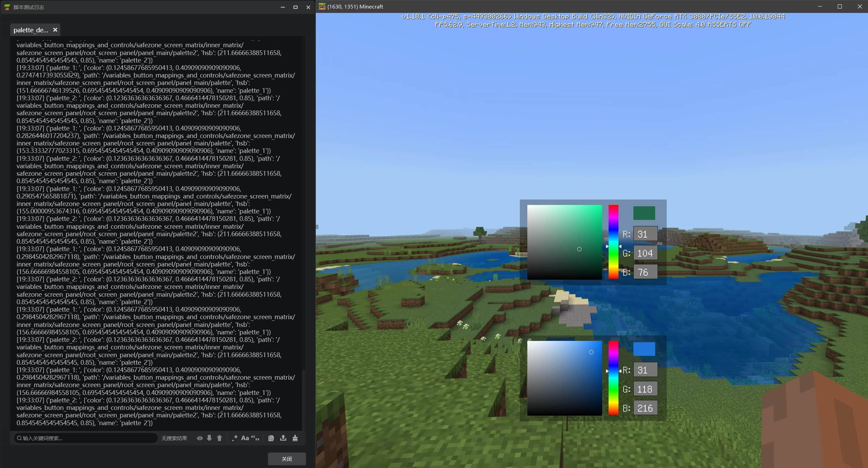Click the B field showing 76
Viewport: 868px width, 468px height.
pos(645,272)
